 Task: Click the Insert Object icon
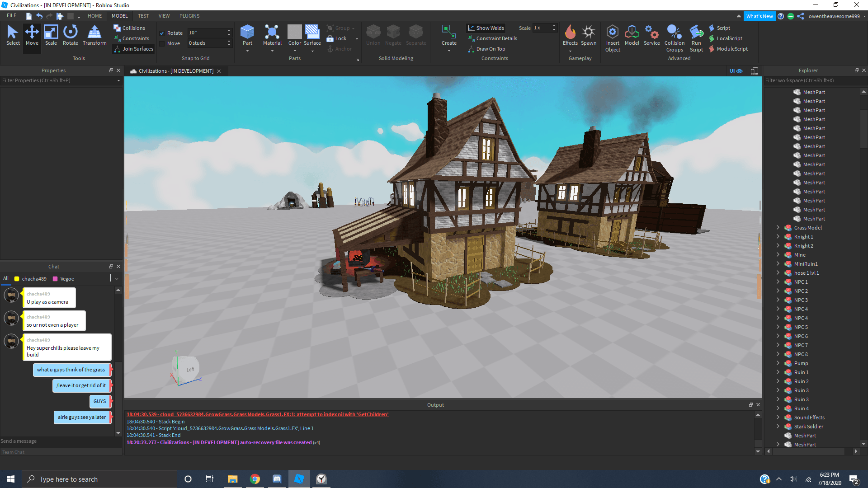(x=613, y=33)
